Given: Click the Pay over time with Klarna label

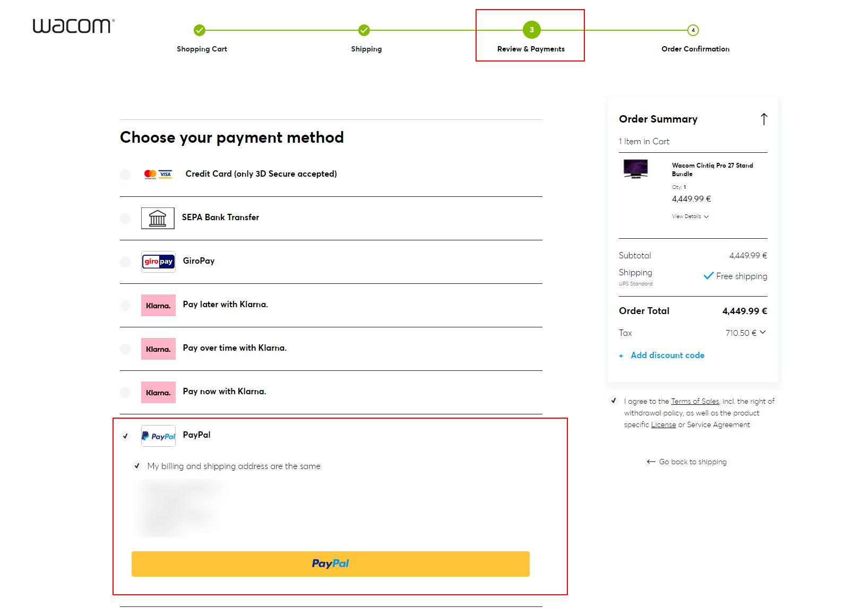Looking at the screenshot, I should tap(235, 348).
